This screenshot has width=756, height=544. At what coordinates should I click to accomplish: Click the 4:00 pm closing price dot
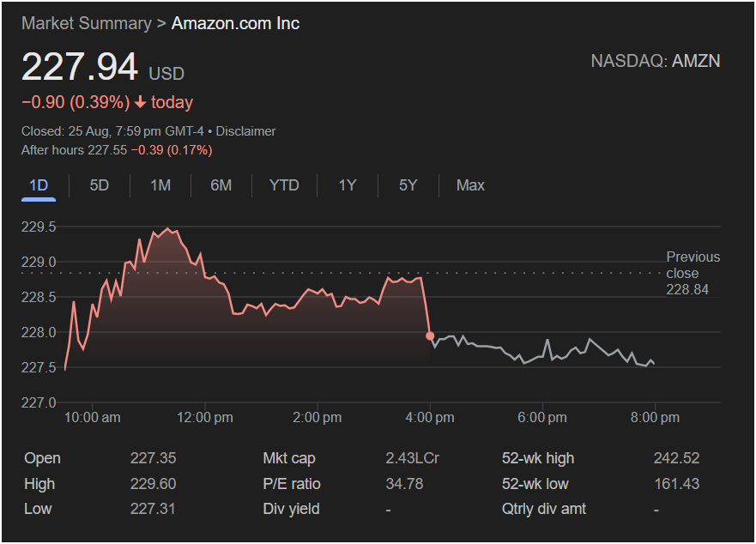point(430,335)
